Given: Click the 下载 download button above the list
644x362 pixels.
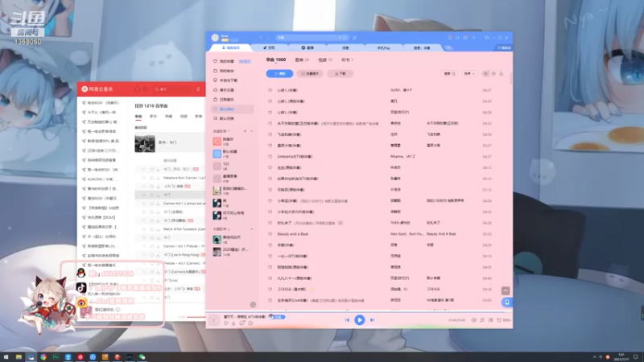Looking at the screenshot, I should (x=340, y=73).
